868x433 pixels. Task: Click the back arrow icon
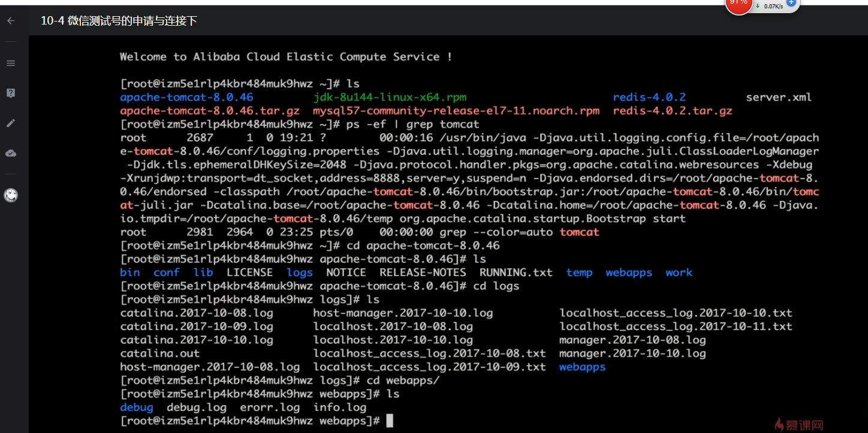10,20
